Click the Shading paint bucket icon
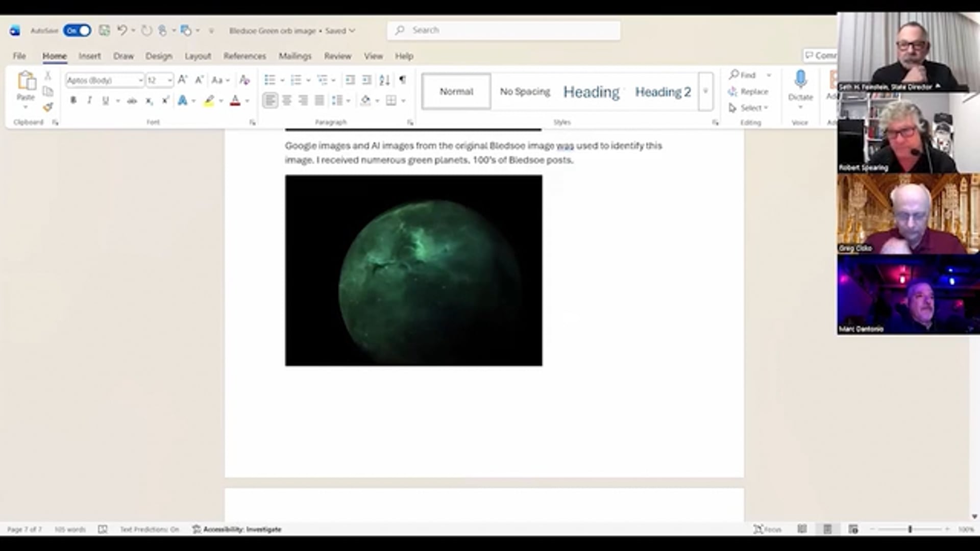980x551 pixels. coord(365,101)
